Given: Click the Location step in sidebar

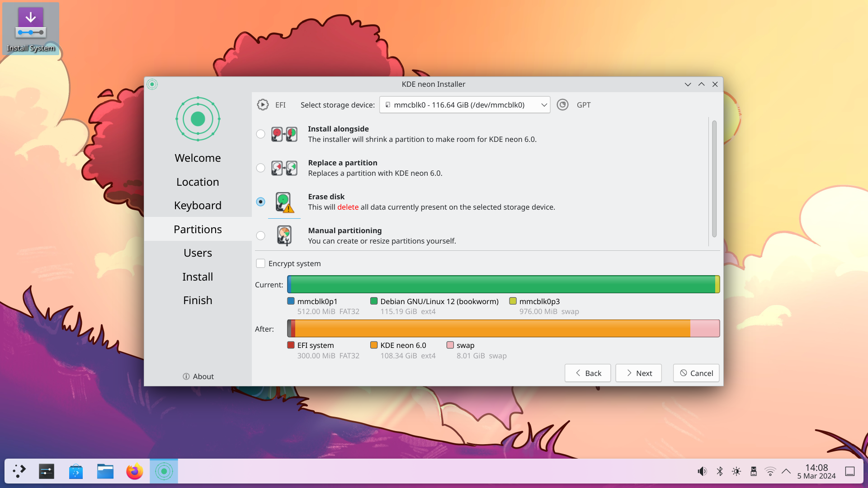Looking at the screenshot, I should pos(198,182).
